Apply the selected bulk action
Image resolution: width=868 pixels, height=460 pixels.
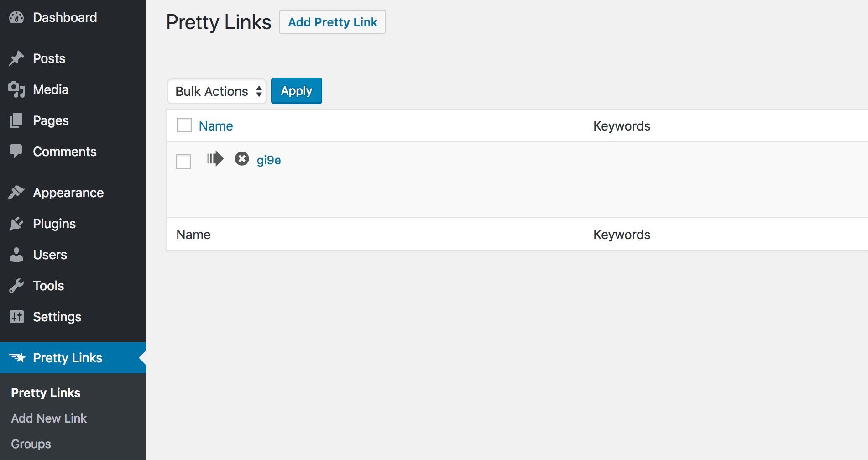[297, 91]
